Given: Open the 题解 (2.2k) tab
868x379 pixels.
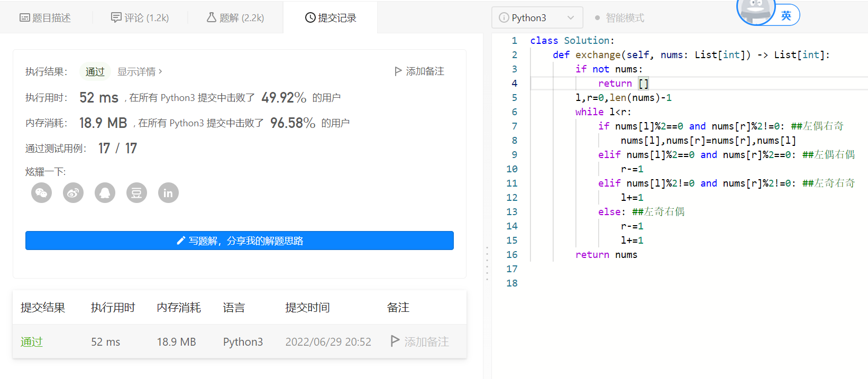Looking at the screenshot, I should tap(235, 18).
